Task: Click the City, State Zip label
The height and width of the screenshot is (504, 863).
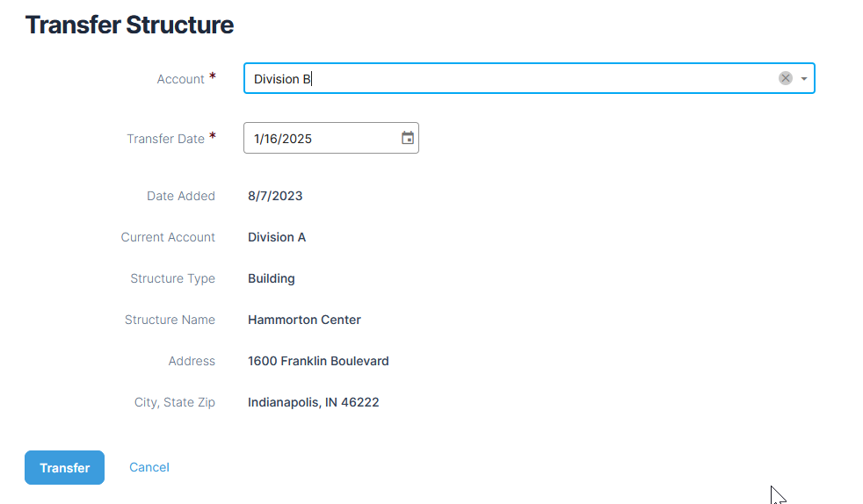Action: click(175, 402)
